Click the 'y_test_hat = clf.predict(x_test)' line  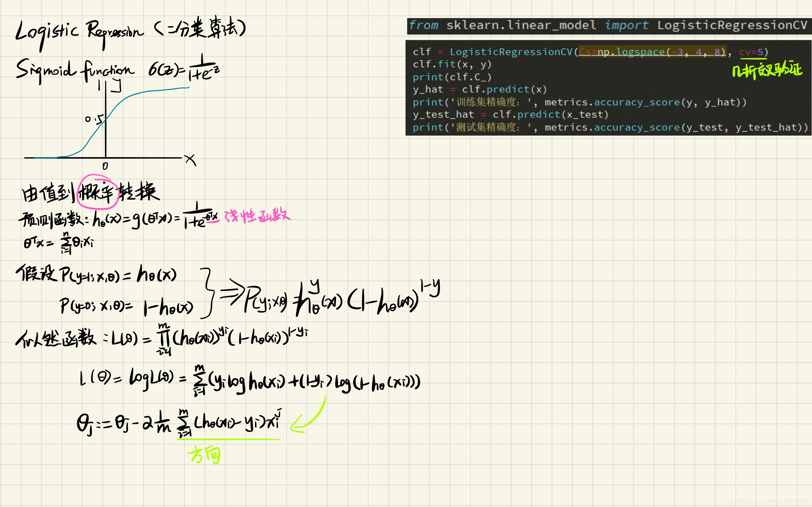(510, 115)
